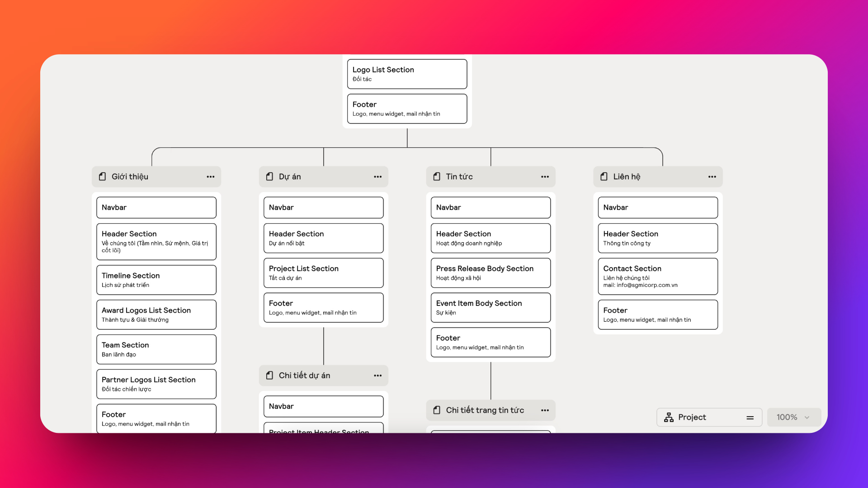The height and width of the screenshot is (488, 868).
Task: Open the three-dot menu on Dự án
Action: pyautogui.click(x=378, y=177)
